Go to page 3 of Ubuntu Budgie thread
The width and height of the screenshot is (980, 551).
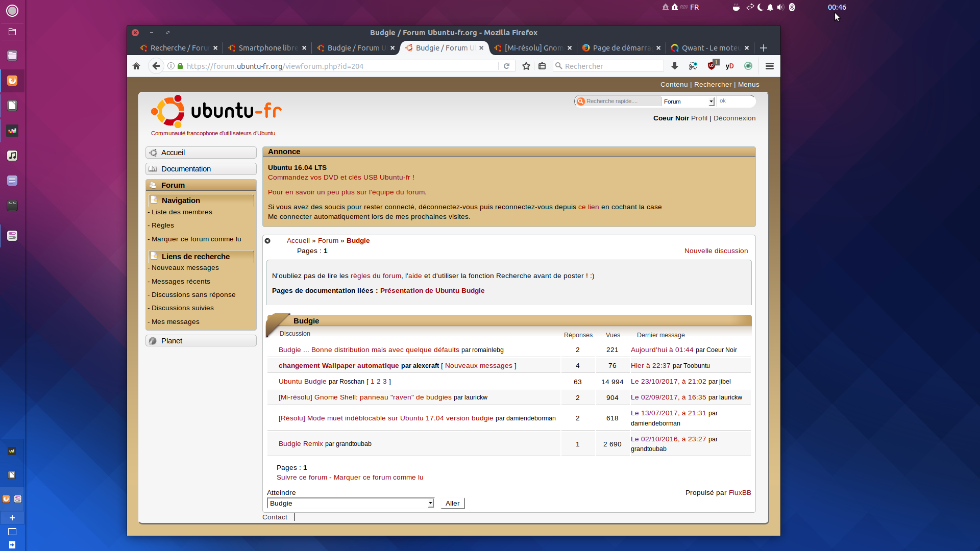click(x=385, y=382)
